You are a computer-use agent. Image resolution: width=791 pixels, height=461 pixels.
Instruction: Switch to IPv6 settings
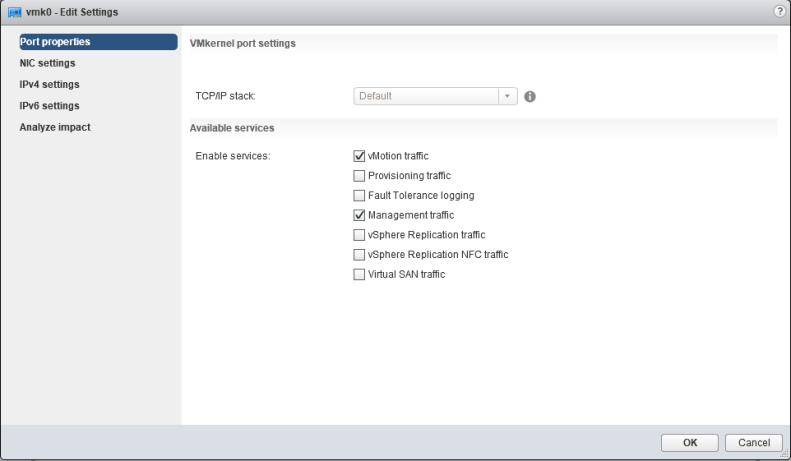click(50, 105)
